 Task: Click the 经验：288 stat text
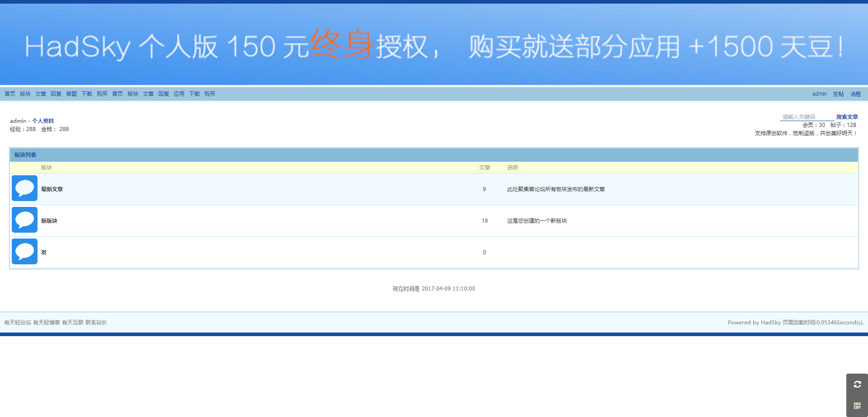coord(23,129)
